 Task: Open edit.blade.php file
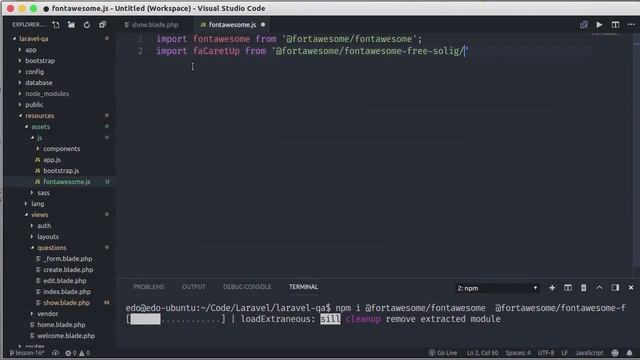pos(64,281)
